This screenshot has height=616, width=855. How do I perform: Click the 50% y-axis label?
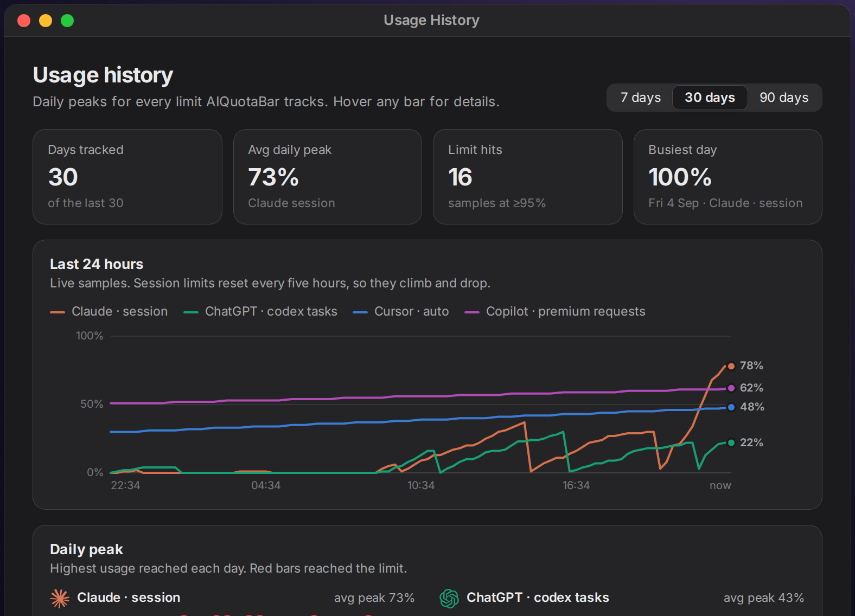(92, 404)
